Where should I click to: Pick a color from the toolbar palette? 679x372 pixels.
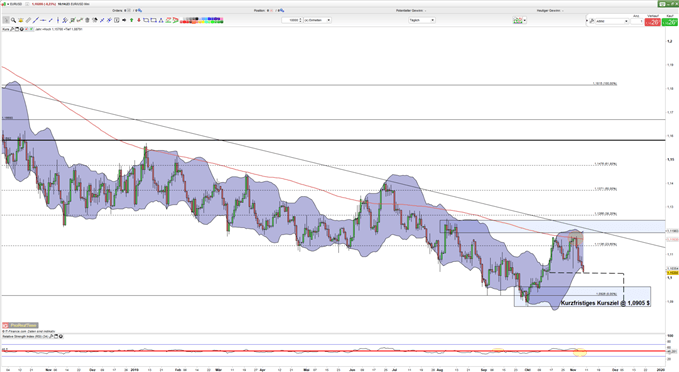coord(202,20)
